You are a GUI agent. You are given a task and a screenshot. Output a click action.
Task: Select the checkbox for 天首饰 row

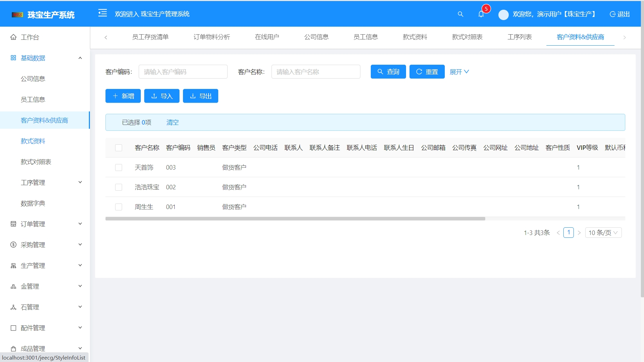119,168
